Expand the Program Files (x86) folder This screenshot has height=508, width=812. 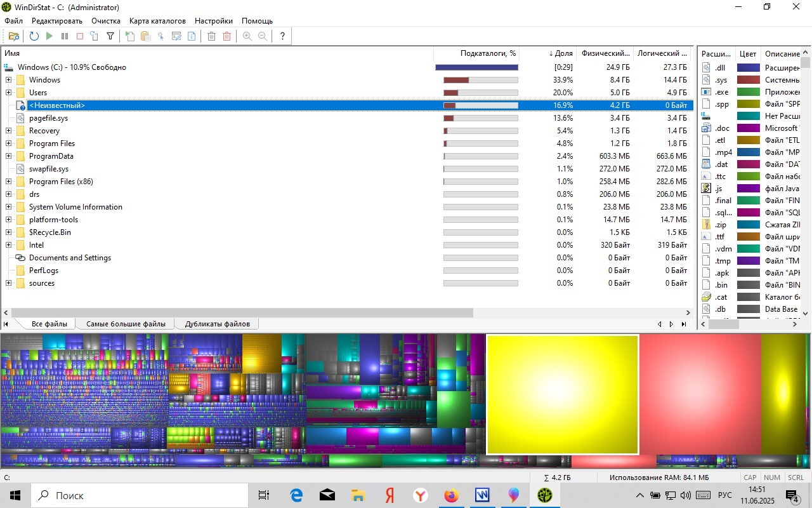point(8,182)
